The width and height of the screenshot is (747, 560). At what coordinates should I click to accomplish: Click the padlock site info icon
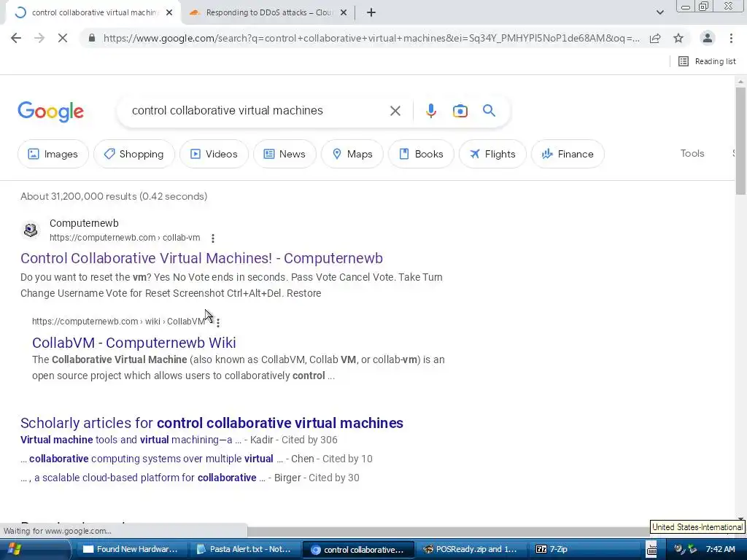(x=92, y=38)
